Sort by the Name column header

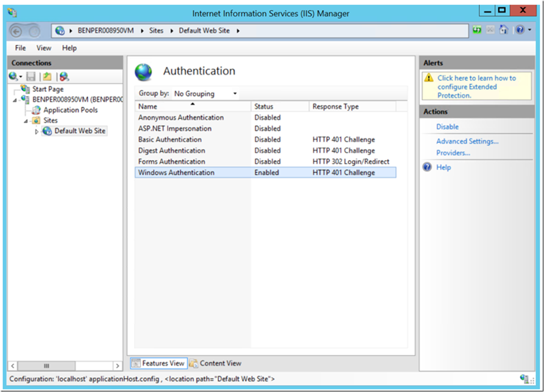tap(193, 106)
